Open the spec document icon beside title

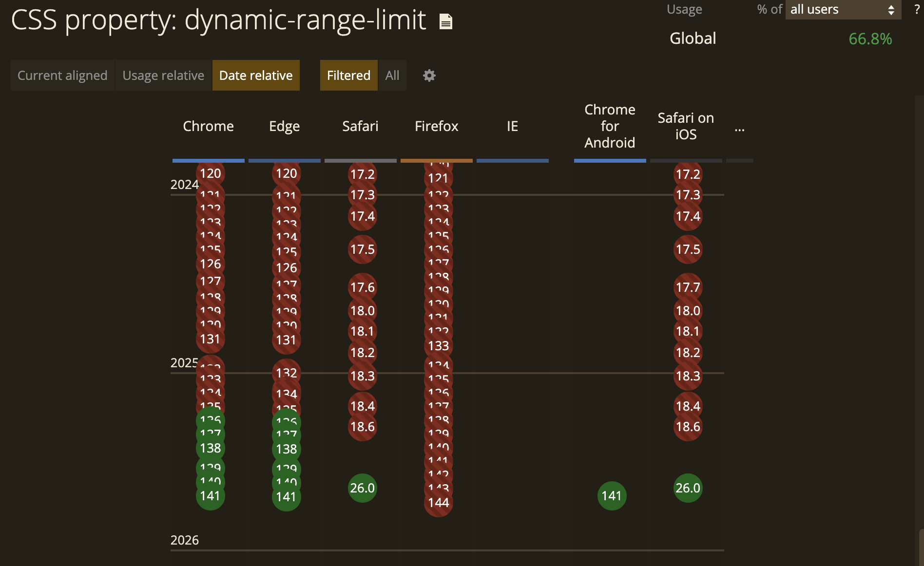pos(445,21)
